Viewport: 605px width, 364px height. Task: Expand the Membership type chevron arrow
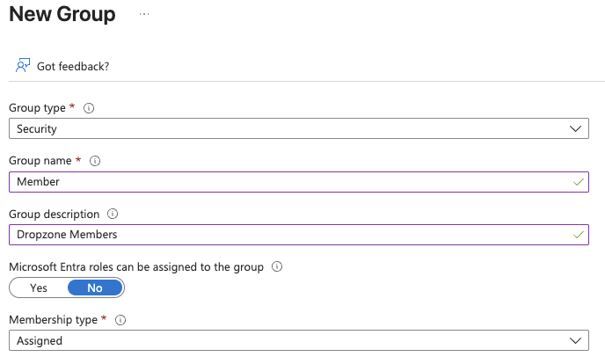pos(575,340)
